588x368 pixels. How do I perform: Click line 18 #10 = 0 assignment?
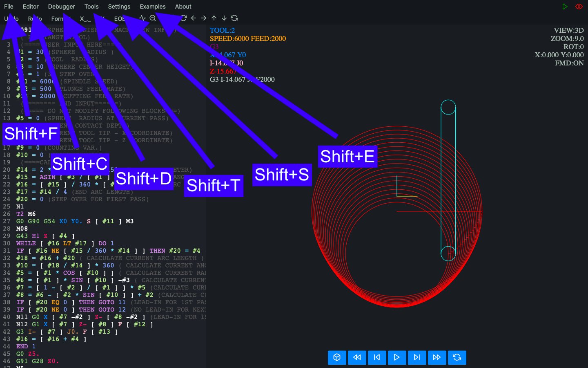coord(30,155)
